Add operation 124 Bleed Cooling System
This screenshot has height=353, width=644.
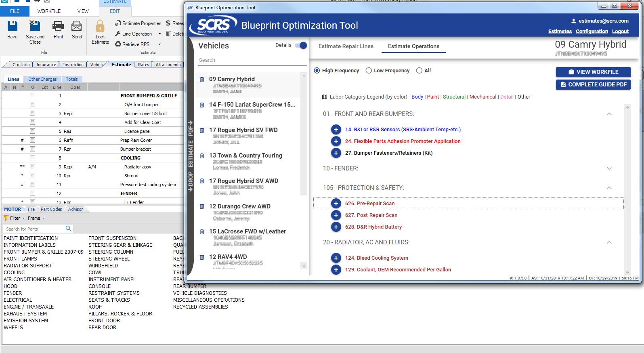coord(336,258)
